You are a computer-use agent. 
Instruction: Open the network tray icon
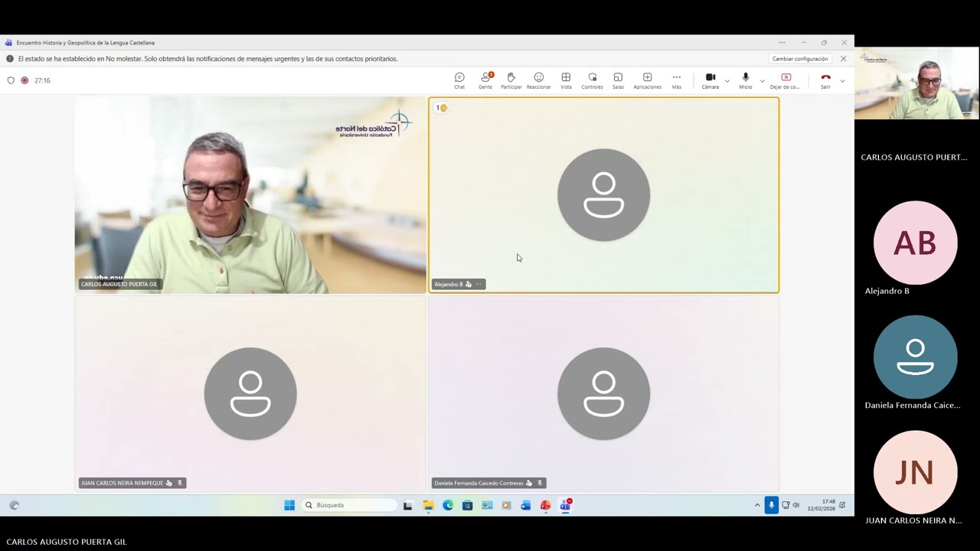coord(786,505)
